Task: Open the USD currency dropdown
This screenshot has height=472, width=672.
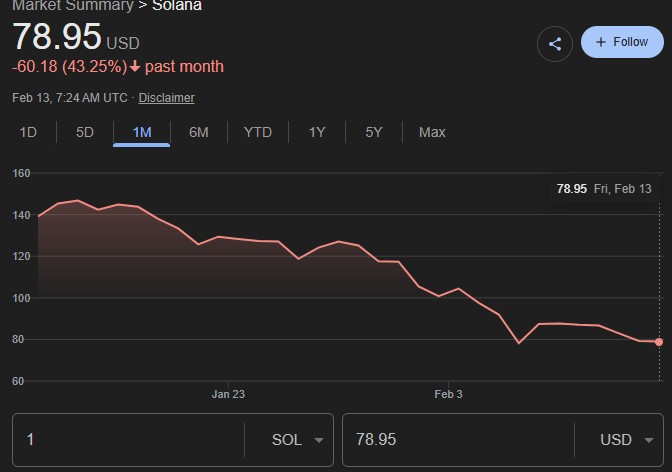Action: coord(627,440)
